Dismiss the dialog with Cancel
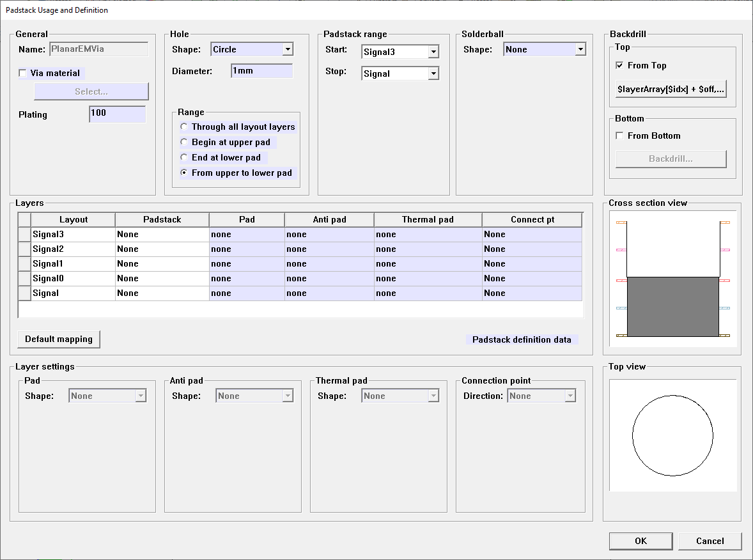Screen dimensions: 753x560 (710, 541)
